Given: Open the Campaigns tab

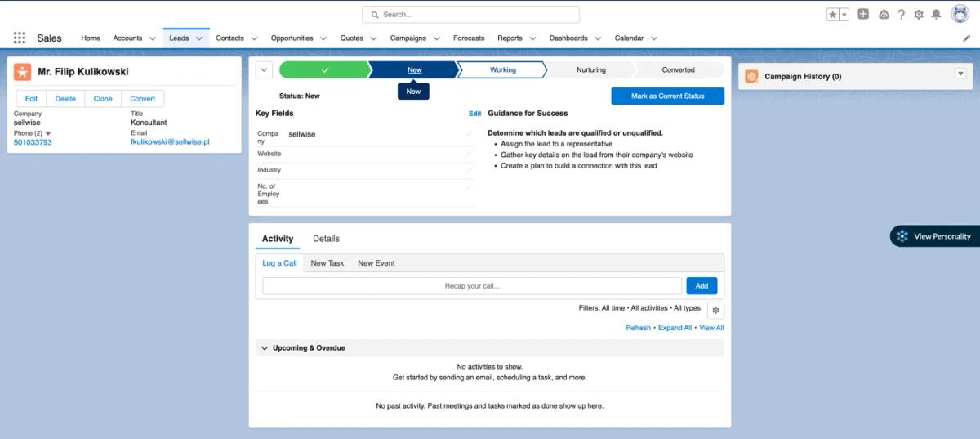Looking at the screenshot, I should point(408,38).
